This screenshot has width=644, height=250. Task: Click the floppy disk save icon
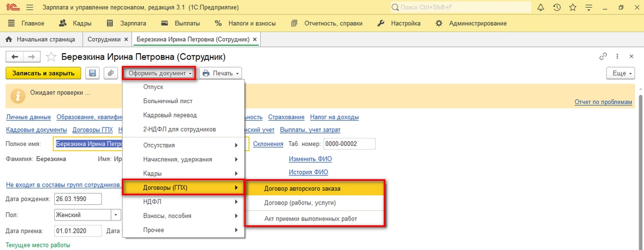click(92, 73)
